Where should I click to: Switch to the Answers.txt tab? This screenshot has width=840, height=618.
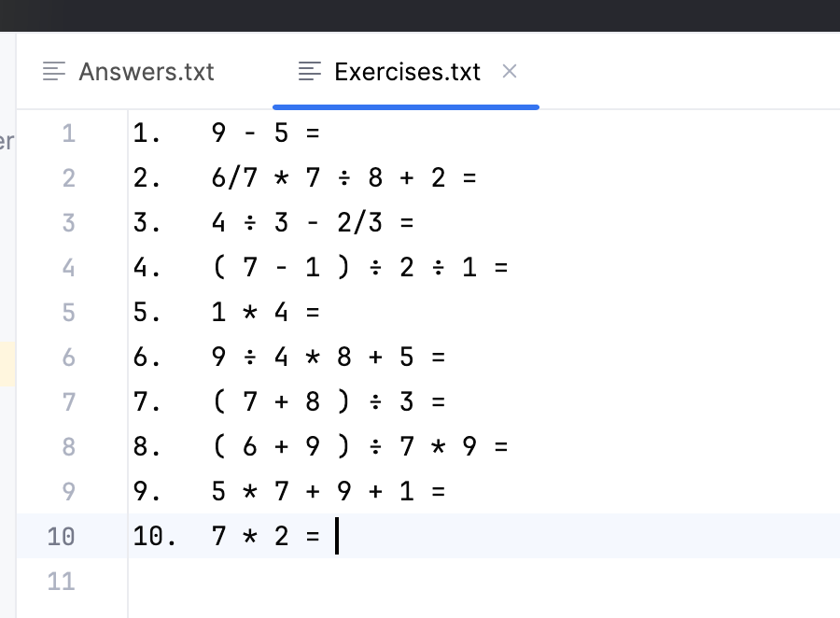tap(146, 72)
